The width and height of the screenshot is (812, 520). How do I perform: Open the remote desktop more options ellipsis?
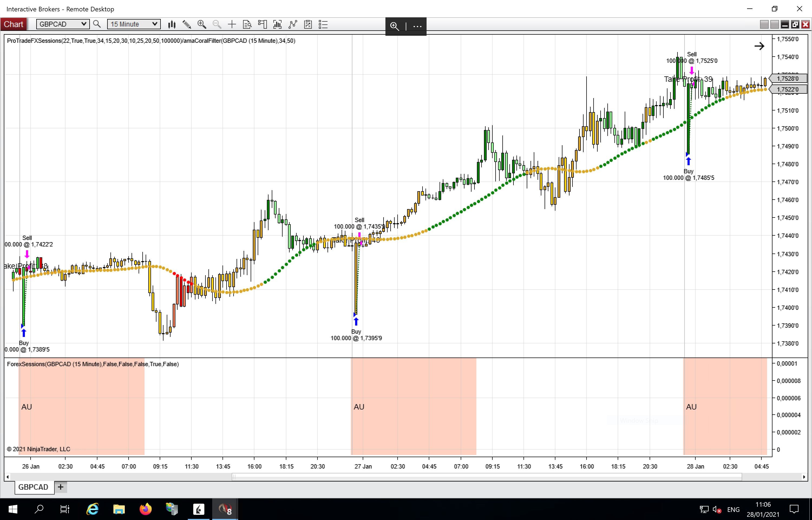point(417,26)
